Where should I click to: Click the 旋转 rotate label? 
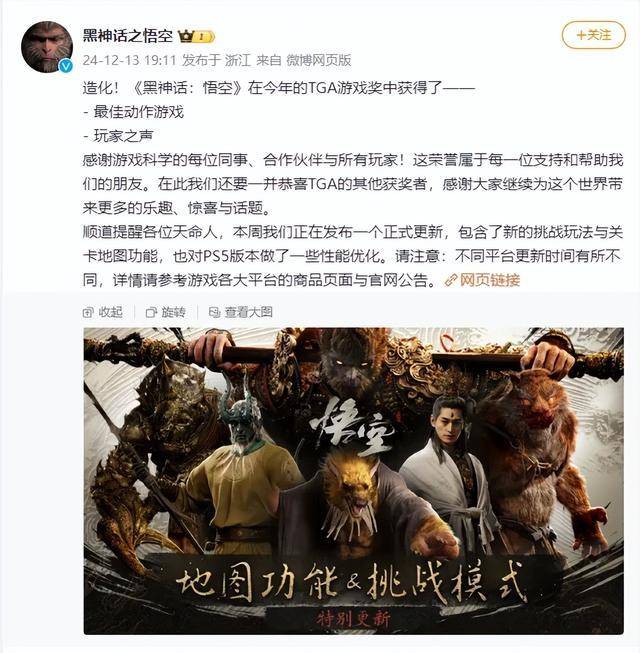point(174,312)
